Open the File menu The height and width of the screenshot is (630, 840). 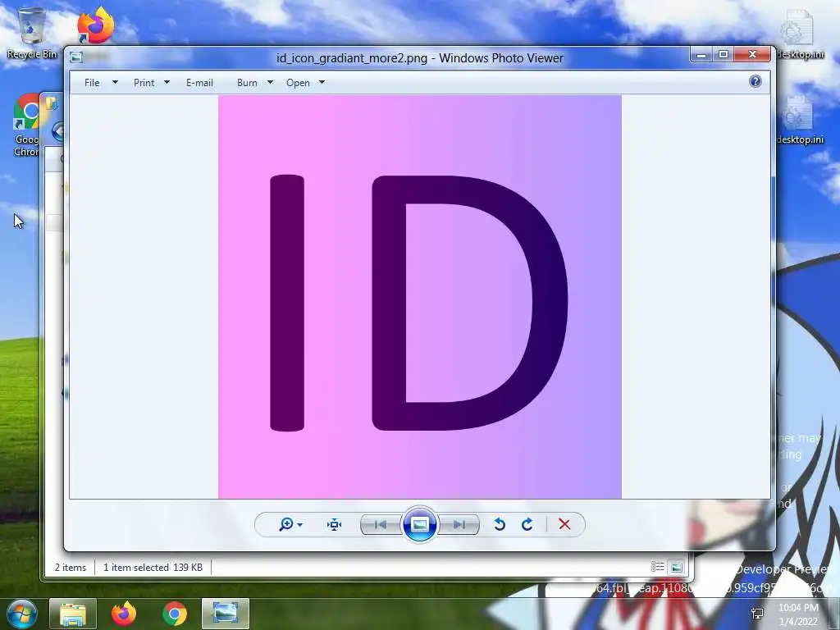point(92,83)
